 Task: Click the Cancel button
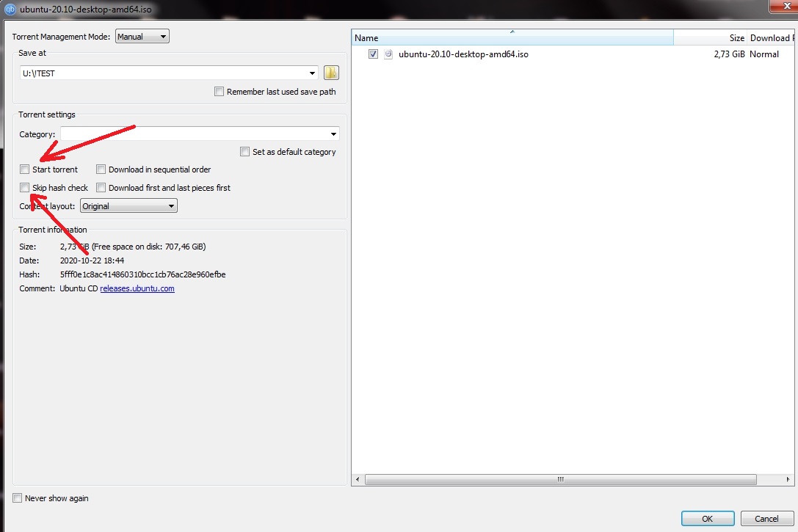coord(766,518)
